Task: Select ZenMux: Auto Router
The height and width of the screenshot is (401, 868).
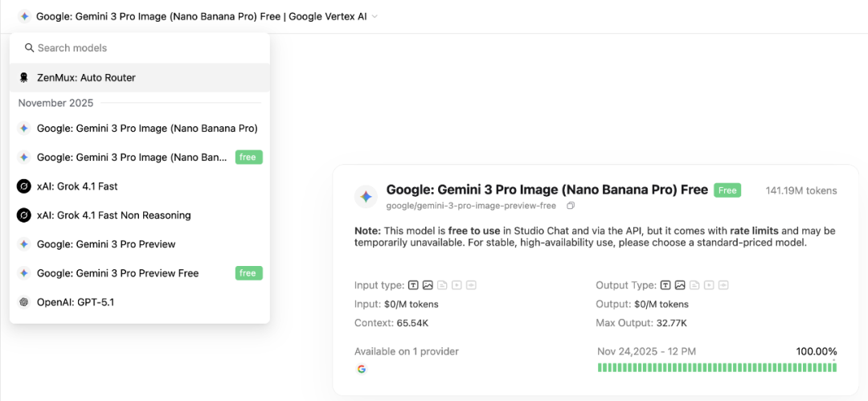Action: 140,77
